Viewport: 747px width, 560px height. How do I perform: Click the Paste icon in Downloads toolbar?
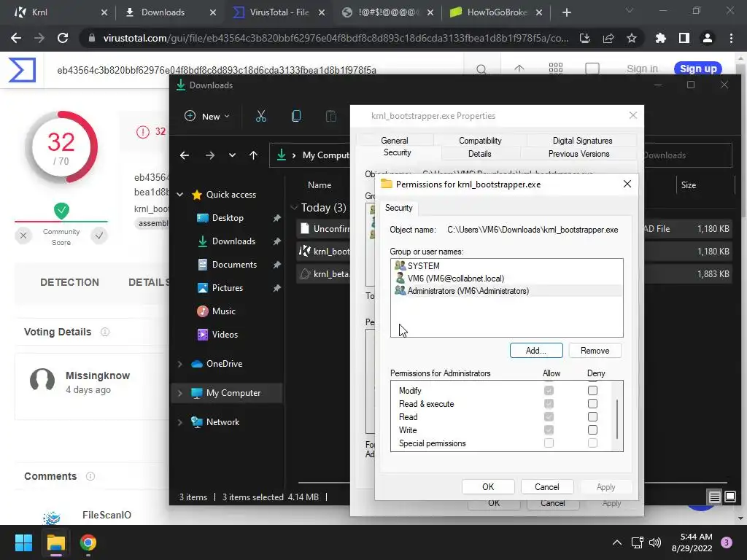pyautogui.click(x=330, y=116)
